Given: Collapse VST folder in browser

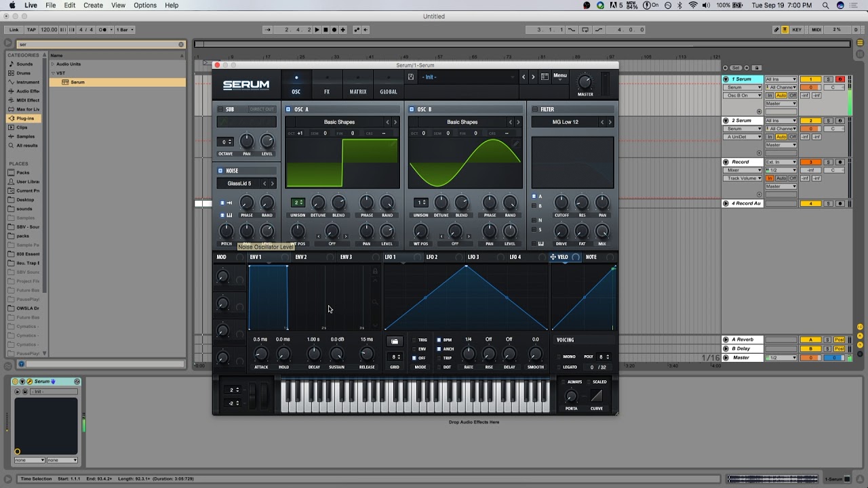Looking at the screenshot, I should [53, 73].
